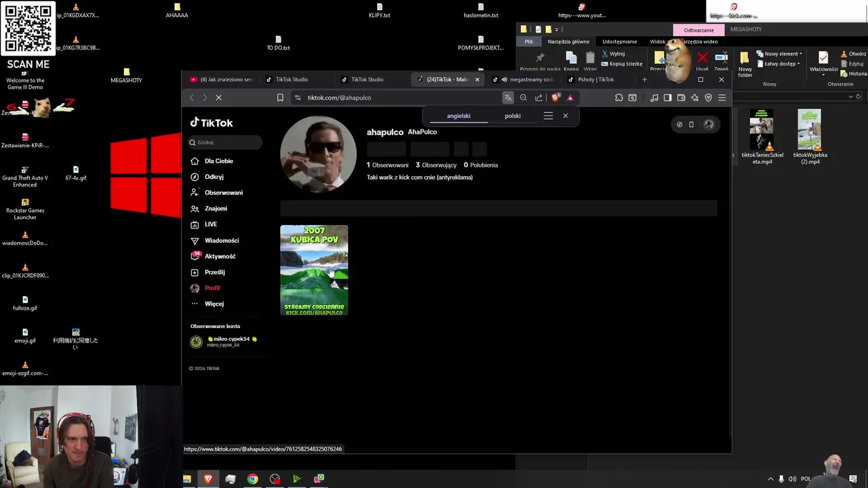
Task: Open Chrome in Windows taskbar
Action: tap(252, 479)
